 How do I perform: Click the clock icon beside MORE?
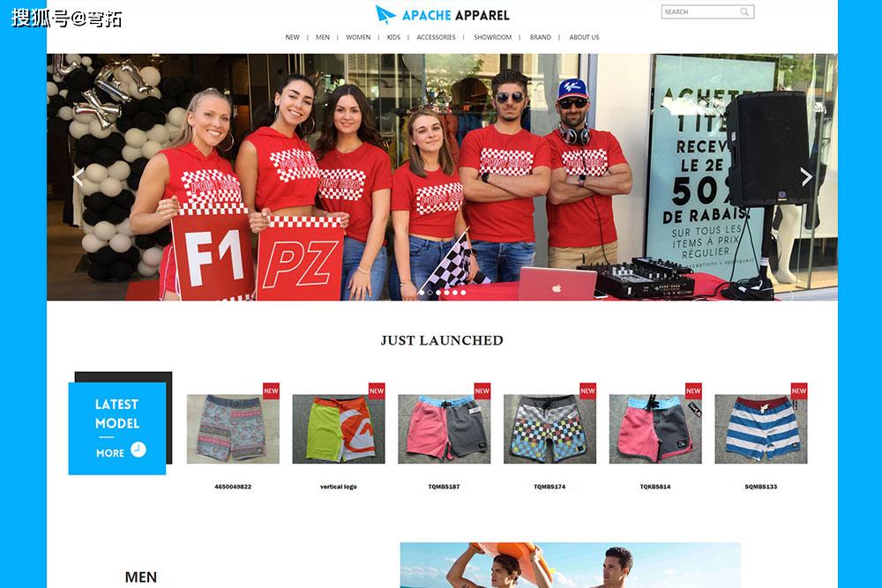tap(138, 449)
